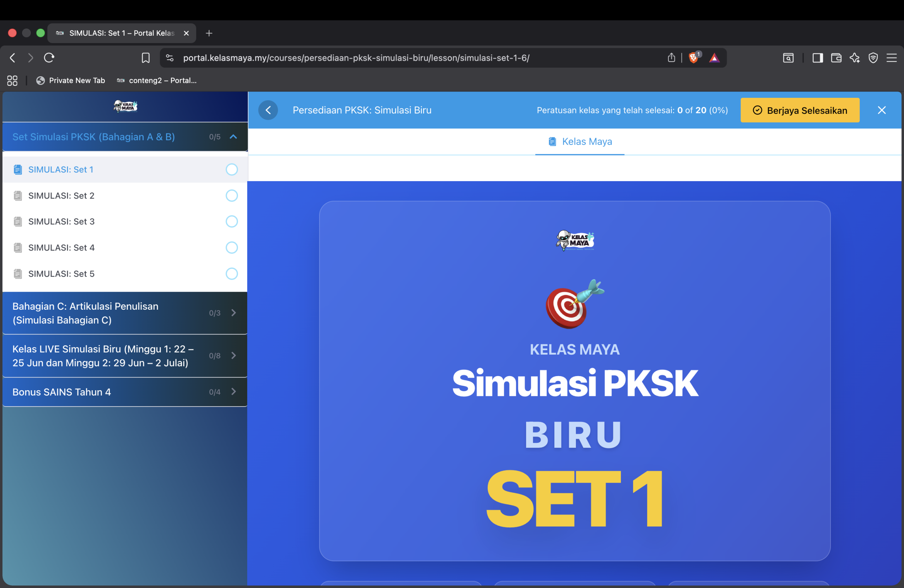This screenshot has height=588, width=904.
Task: Open site settings icon in the address bar
Action: click(x=170, y=58)
